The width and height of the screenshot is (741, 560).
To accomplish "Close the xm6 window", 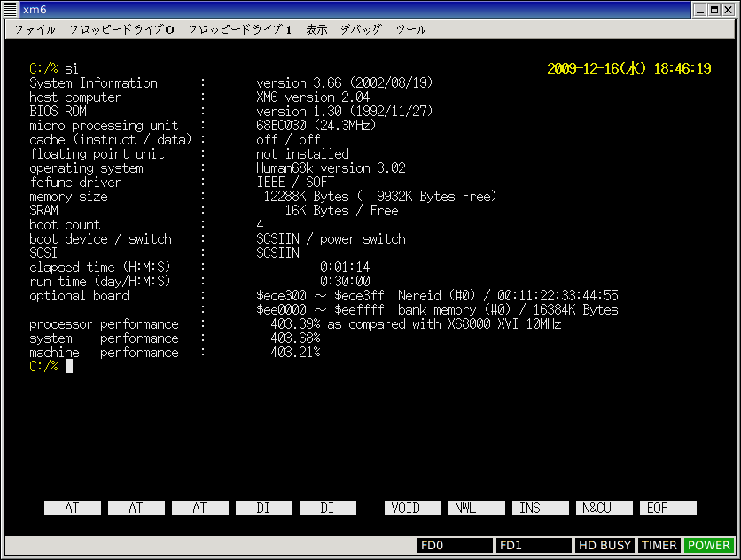I will tap(729, 10).
